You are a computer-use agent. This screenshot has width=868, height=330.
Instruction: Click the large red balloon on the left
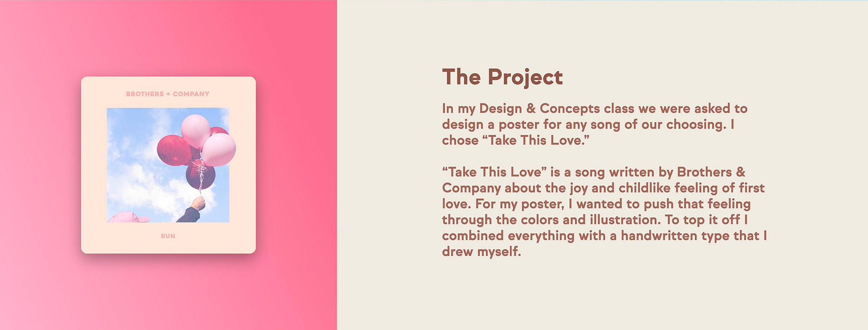click(x=173, y=150)
